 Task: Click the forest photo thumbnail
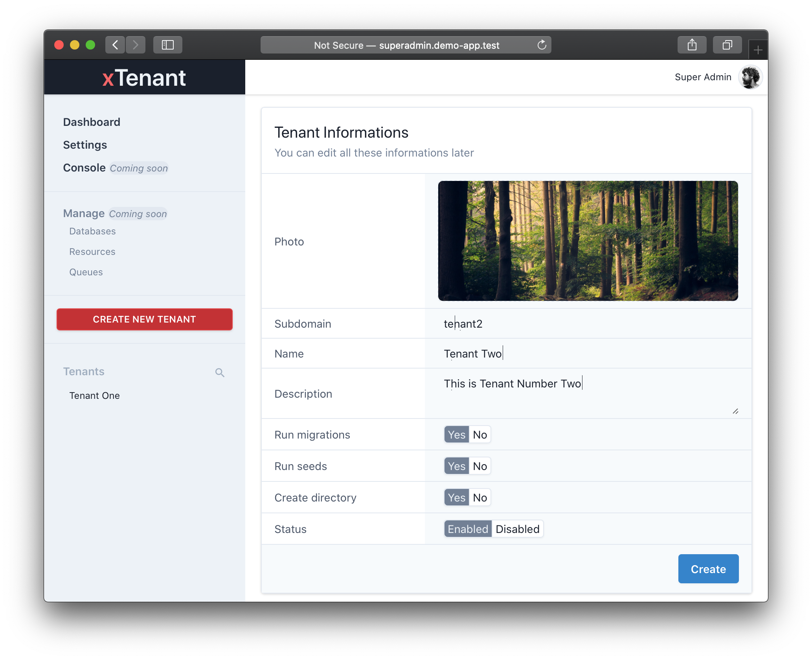tap(588, 241)
